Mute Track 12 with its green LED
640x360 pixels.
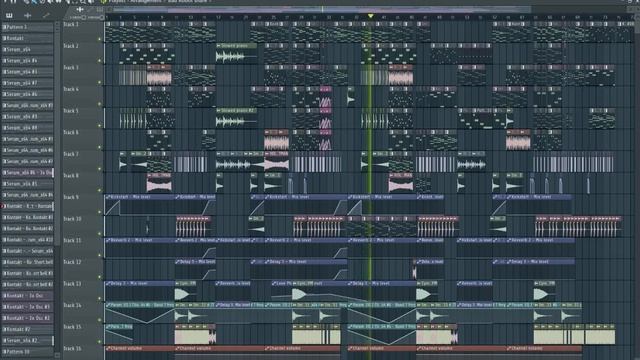pos(99,277)
